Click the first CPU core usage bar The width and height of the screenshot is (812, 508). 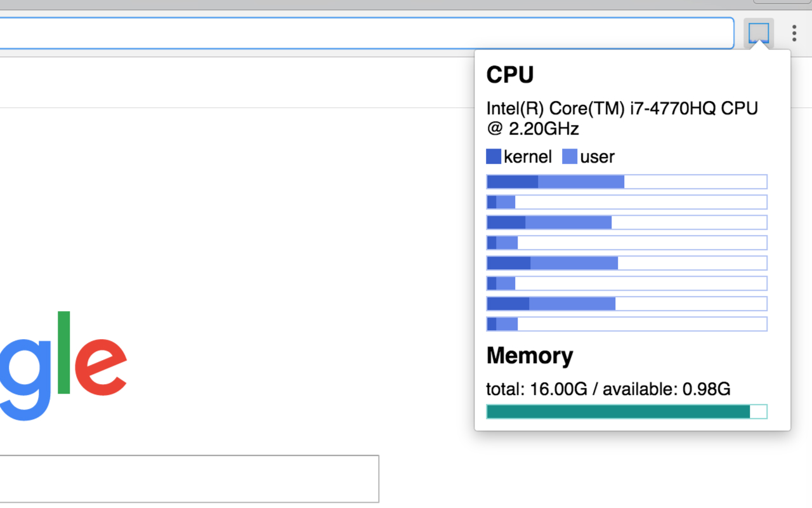(x=626, y=182)
